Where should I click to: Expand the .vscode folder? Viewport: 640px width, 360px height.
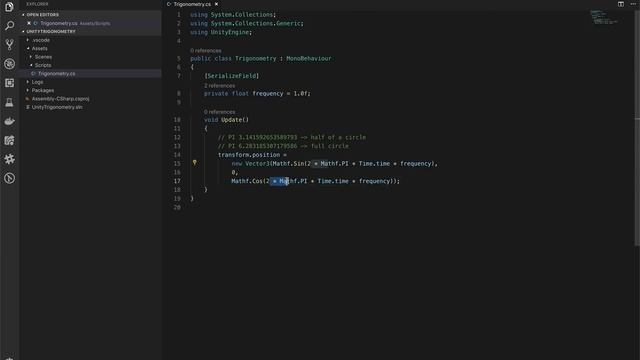[x=41, y=40]
